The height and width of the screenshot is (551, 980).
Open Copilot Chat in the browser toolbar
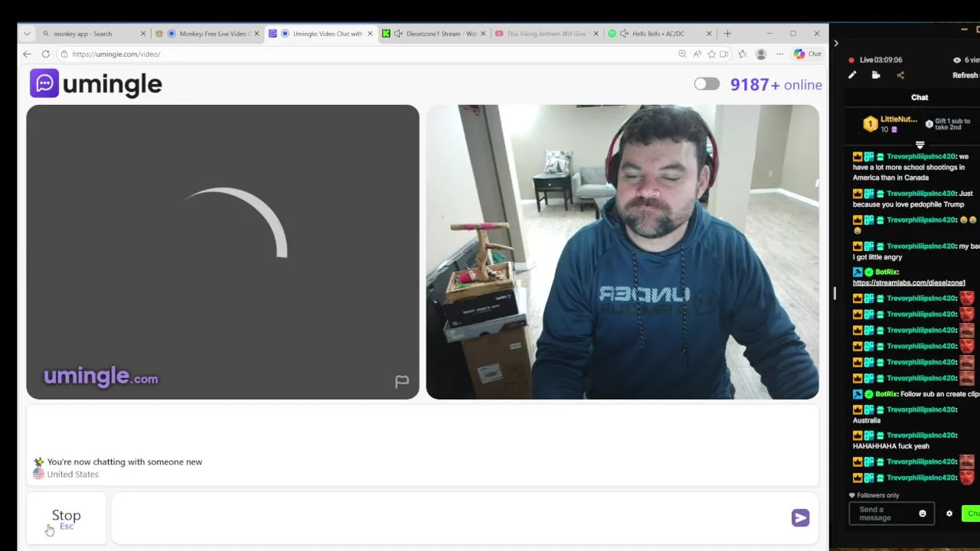coord(808,54)
